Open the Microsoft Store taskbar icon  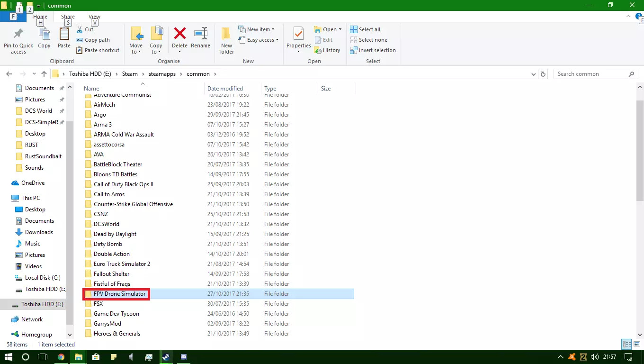(x=96, y=357)
